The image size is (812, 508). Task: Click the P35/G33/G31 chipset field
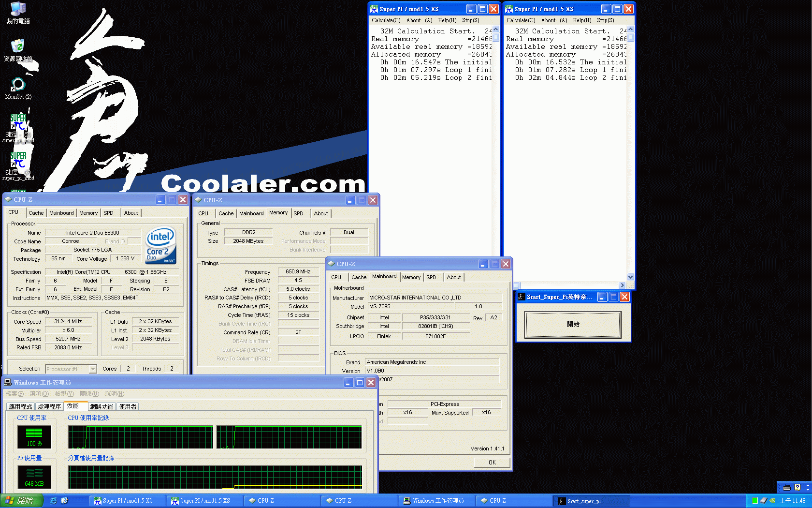pos(435,318)
